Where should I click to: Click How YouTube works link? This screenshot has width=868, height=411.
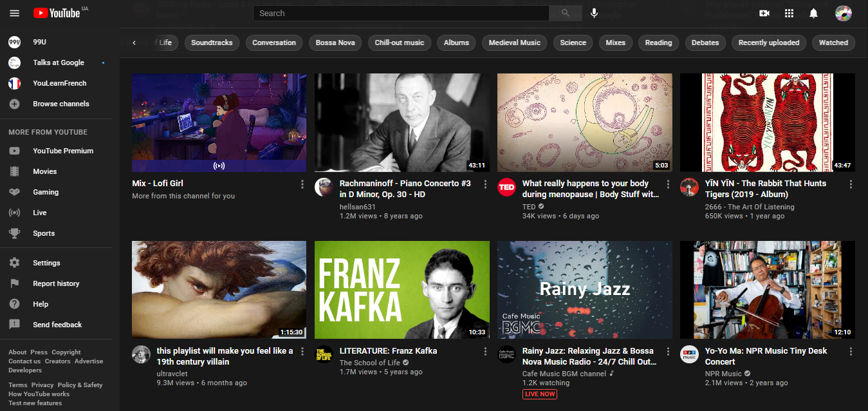[x=39, y=394]
